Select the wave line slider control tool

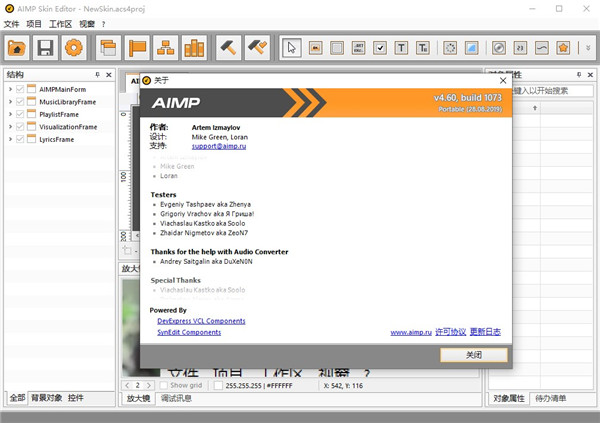[541, 48]
